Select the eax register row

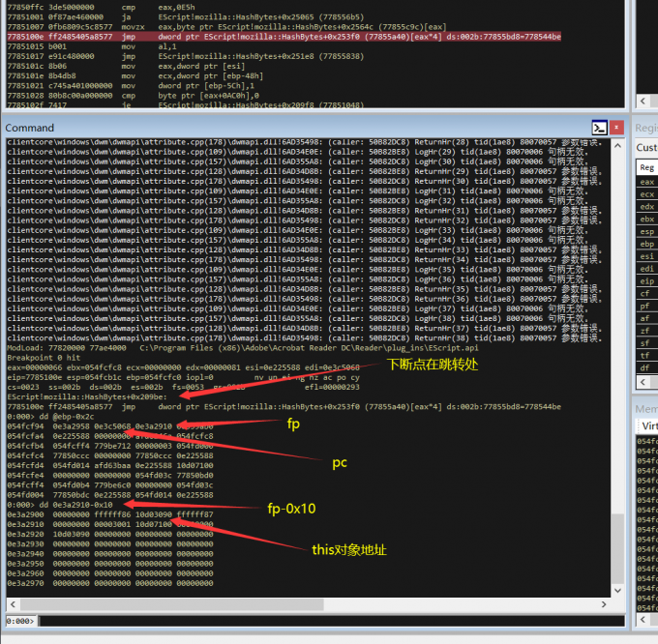(647, 182)
